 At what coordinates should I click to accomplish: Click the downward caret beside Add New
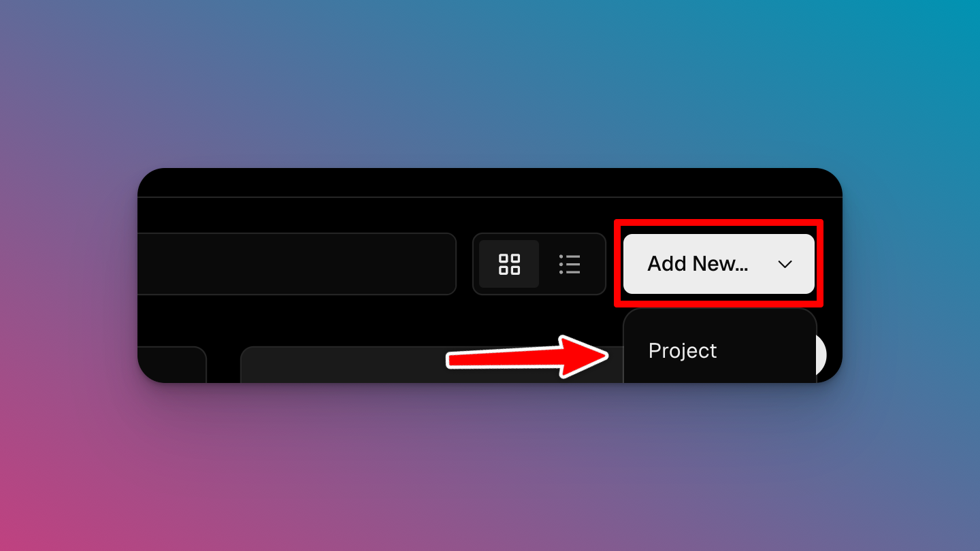785,265
